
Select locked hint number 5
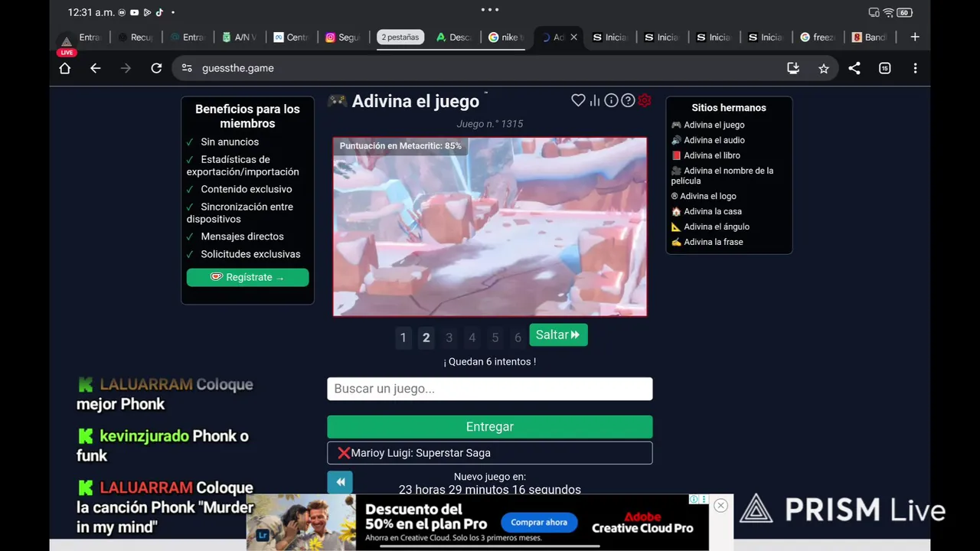pos(495,337)
